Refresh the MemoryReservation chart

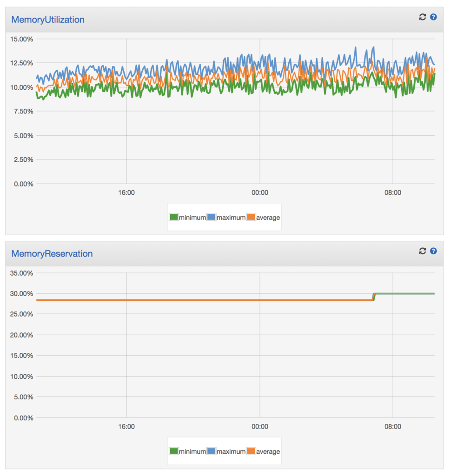pyautogui.click(x=423, y=251)
